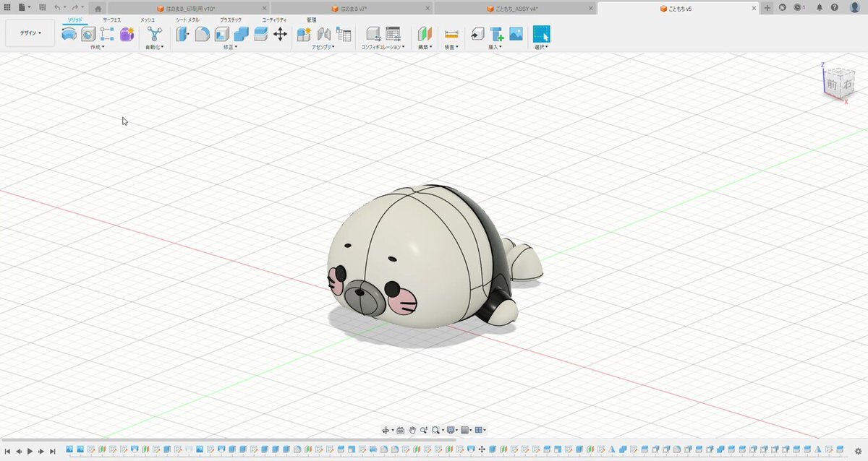Click the Insert image canvas icon
Image resolution: width=868 pixels, height=461 pixels.
(x=516, y=34)
